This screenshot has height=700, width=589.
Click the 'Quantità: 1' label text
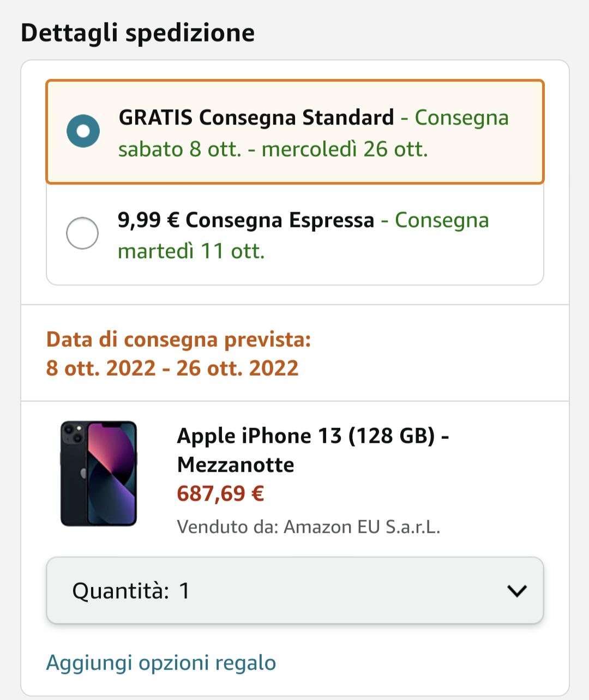131,591
